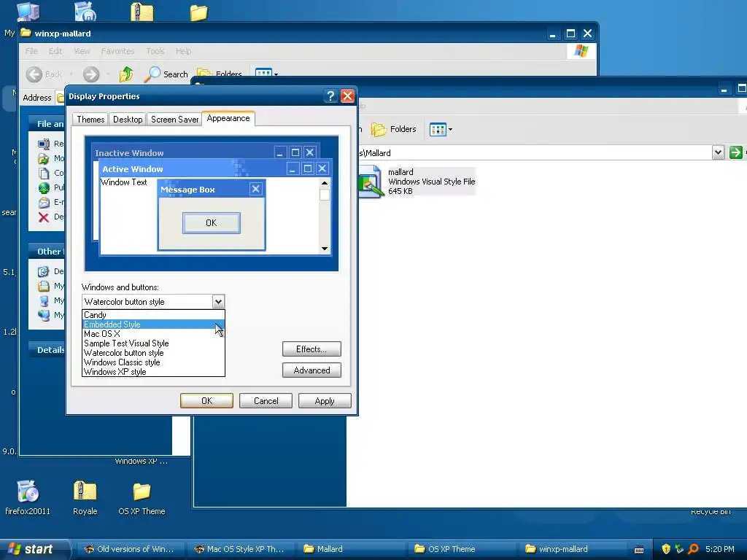Click the Effects... button
Viewport: 747px width, 560px height.
pyautogui.click(x=311, y=349)
